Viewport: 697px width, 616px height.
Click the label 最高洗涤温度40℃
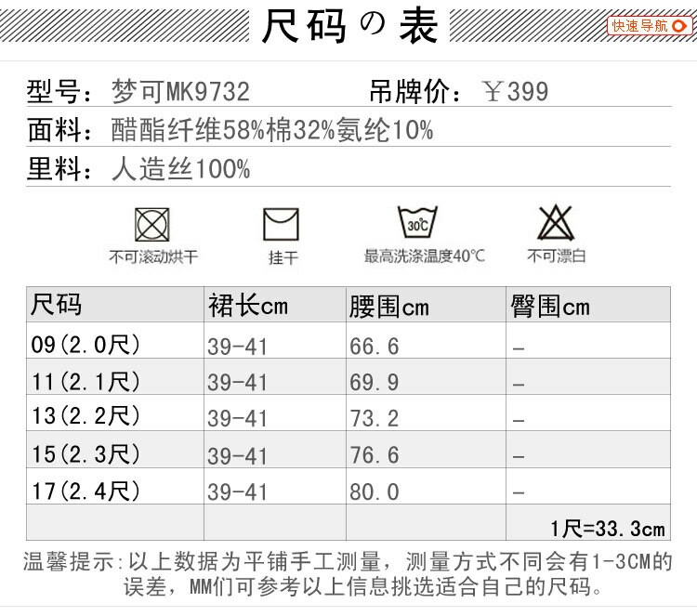point(424,256)
